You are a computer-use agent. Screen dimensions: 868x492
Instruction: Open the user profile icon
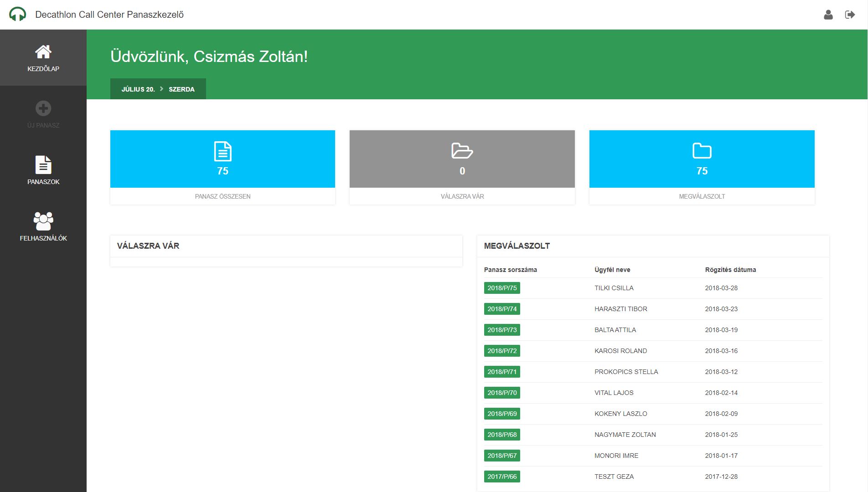pyautogui.click(x=828, y=15)
